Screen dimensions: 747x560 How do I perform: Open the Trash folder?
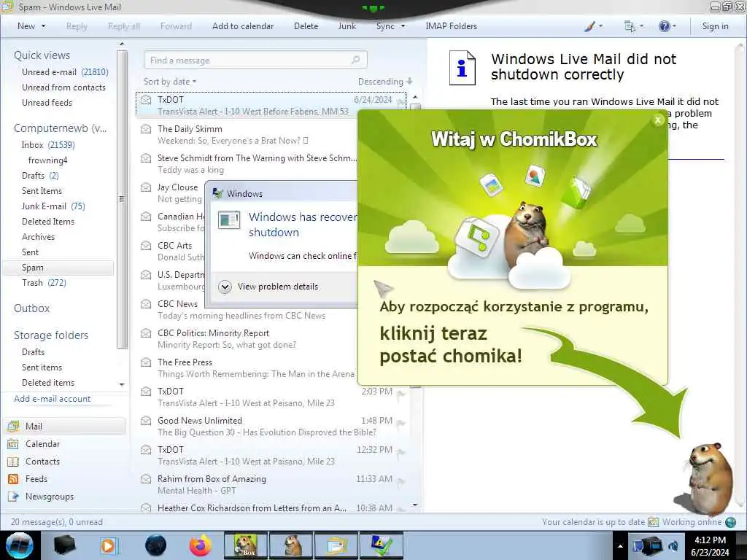pos(44,283)
